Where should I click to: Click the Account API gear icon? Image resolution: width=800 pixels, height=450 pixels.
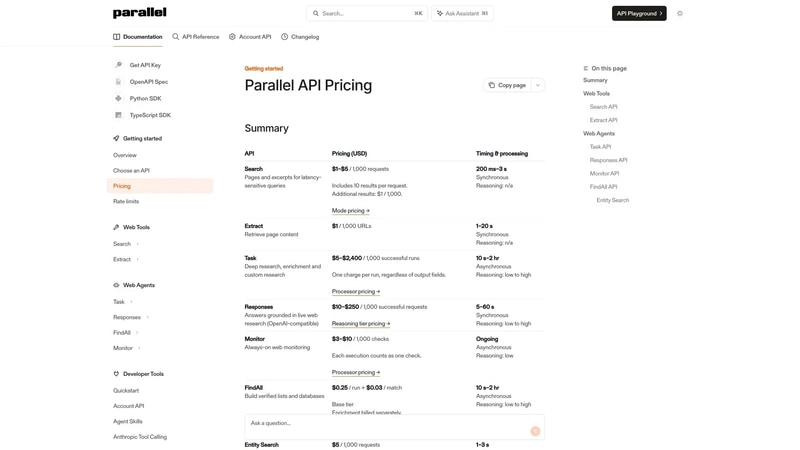232,37
